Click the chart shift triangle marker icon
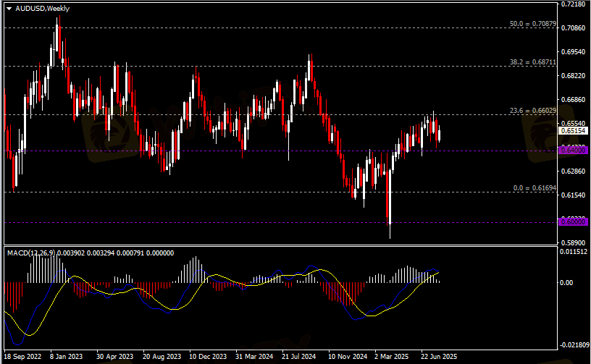 point(8,7)
